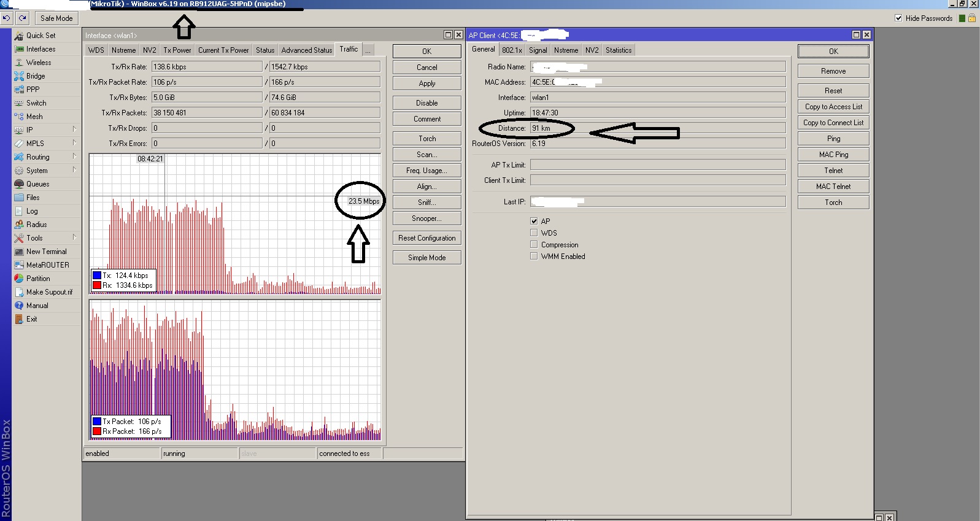Click Copy to Access List button
The image size is (980, 521).
point(833,107)
